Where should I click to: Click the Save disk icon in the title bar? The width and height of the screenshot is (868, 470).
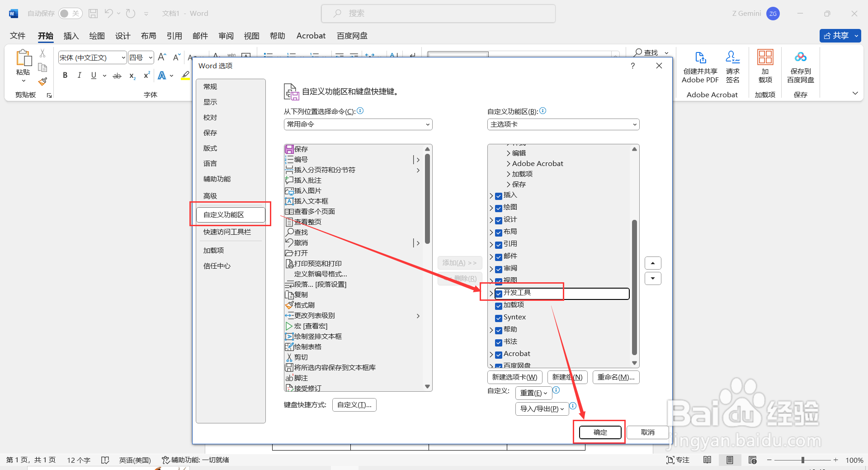[x=93, y=14]
